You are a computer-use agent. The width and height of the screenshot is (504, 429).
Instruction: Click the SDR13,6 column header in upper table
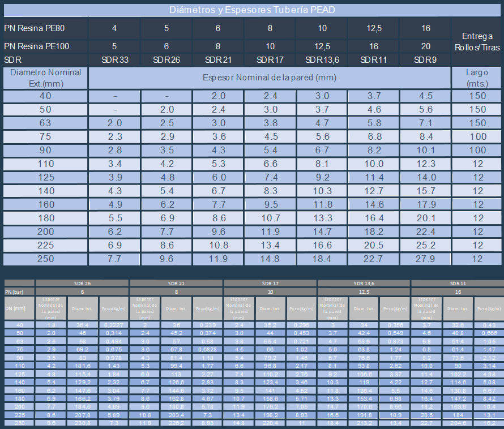point(322,59)
